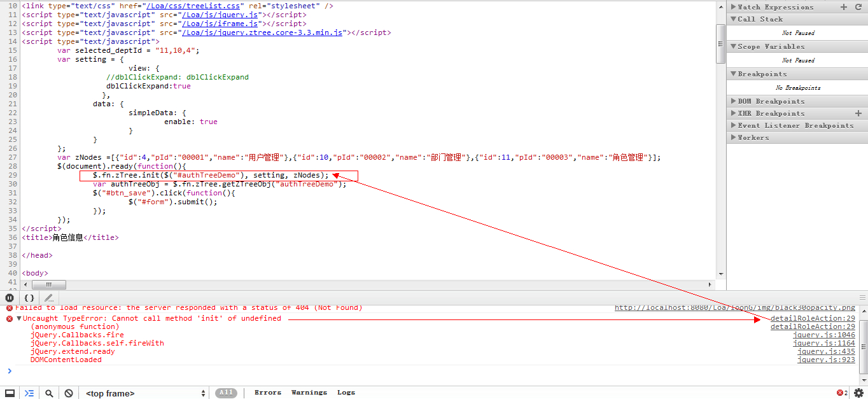Click the source horizontal scrollbar right arrow
Screen dimensions: 868x399
711,285
